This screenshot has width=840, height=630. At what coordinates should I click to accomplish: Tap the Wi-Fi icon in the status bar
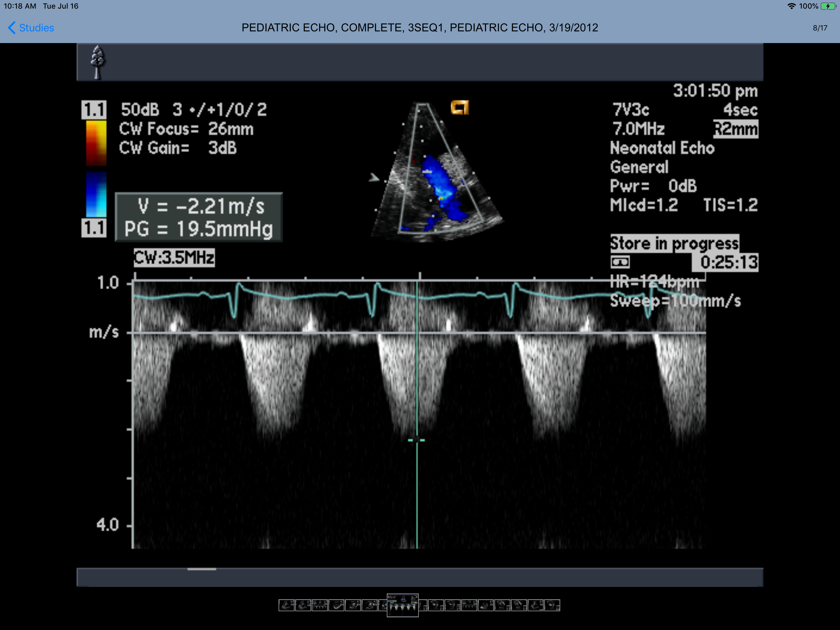[791, 6]
